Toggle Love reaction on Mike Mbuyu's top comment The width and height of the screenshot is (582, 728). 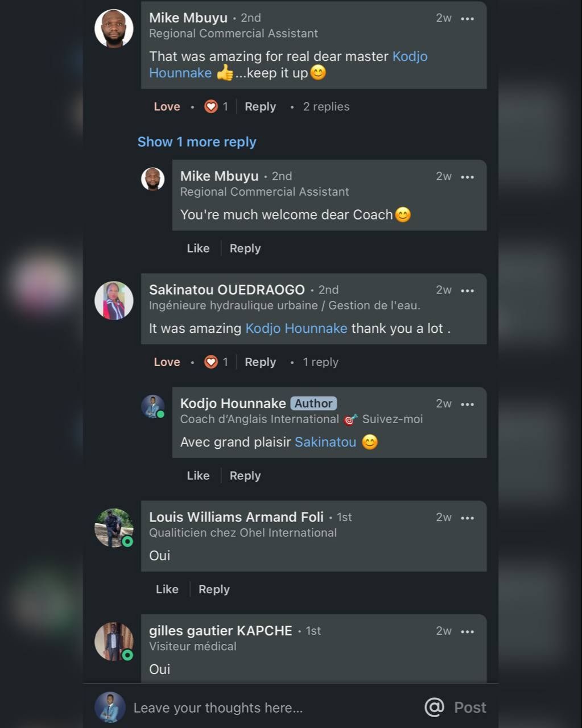[x=167, y=106]
